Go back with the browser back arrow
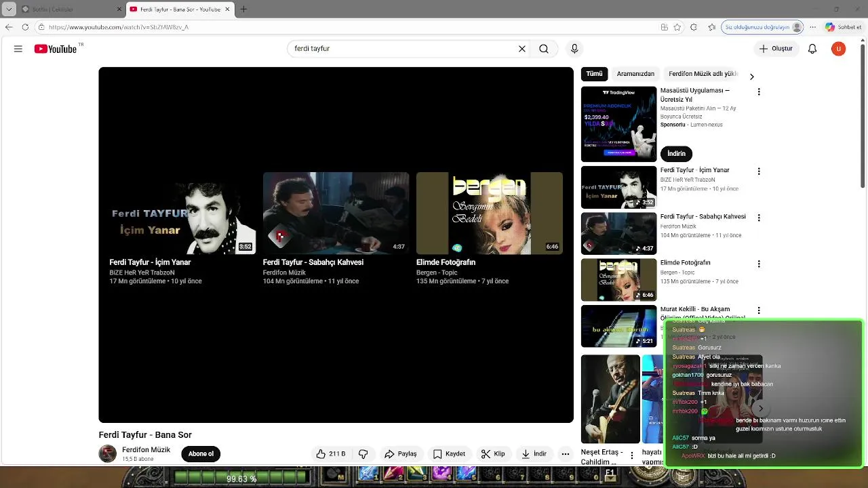The image size is (868, 488). [9, 27]
